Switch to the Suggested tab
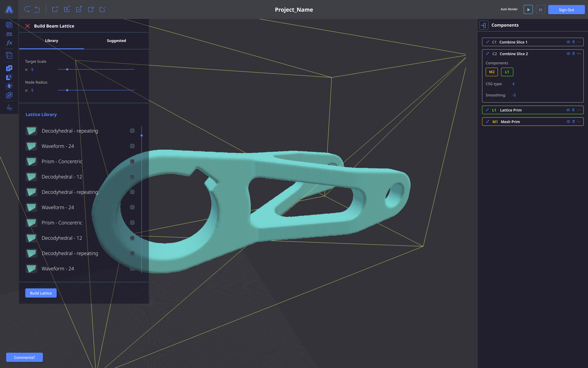 (x=116, y=41)
